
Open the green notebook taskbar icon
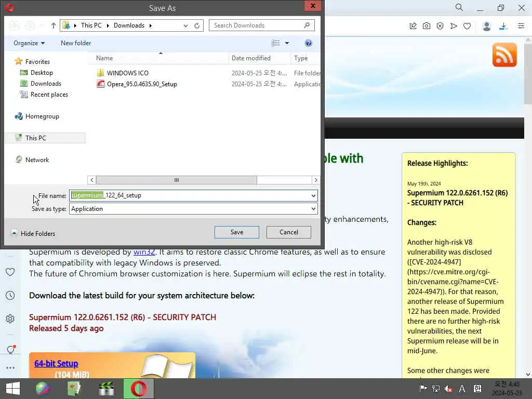[74, 389]
